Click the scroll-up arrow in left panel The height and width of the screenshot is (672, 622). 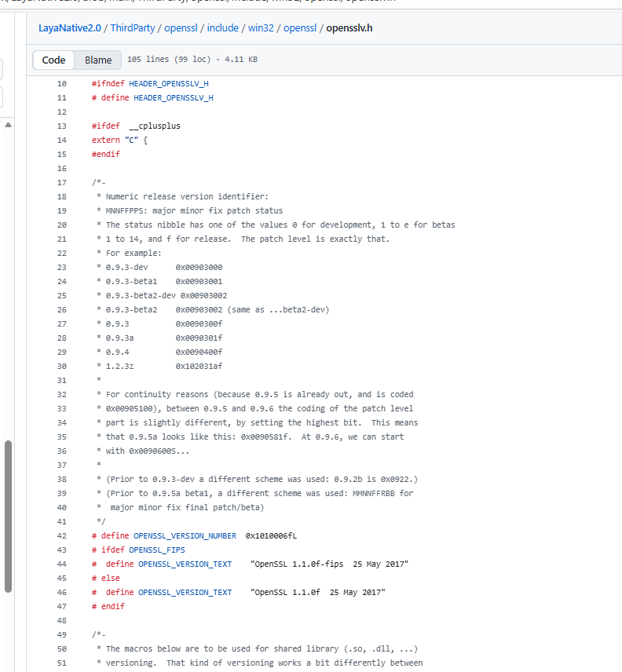pyautogui.click(x=9, y=125)
